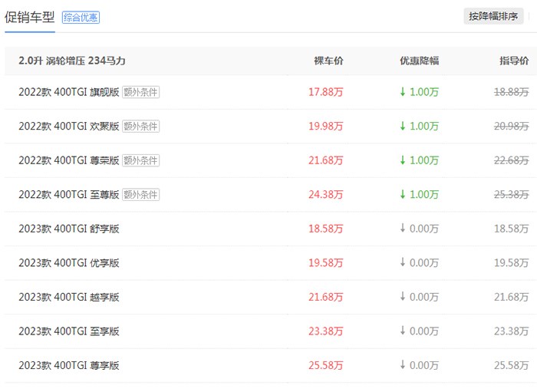Image resolution: width=537 pixels, height=392 pixels.
Task: Click gray down arrow in 越享版 row
Action: tap(403, 296)
